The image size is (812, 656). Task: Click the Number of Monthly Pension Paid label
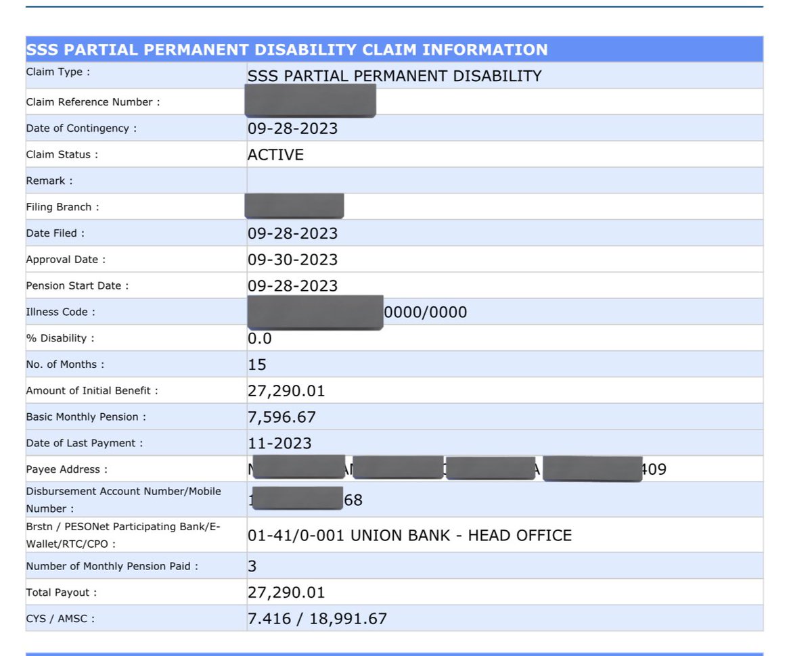click(112, 566)
